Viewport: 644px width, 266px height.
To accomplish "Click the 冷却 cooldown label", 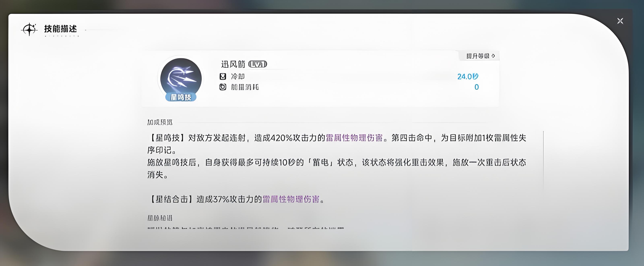I will (237, 76).
